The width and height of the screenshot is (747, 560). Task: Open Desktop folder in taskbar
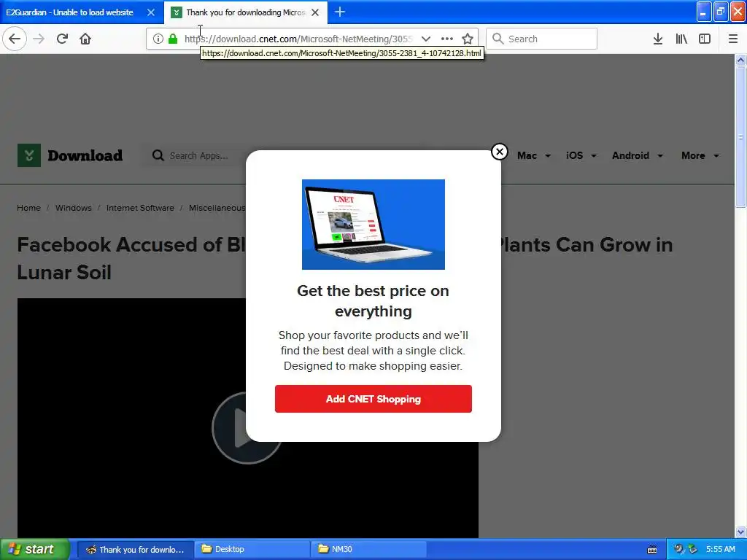[x=252, y=549]
